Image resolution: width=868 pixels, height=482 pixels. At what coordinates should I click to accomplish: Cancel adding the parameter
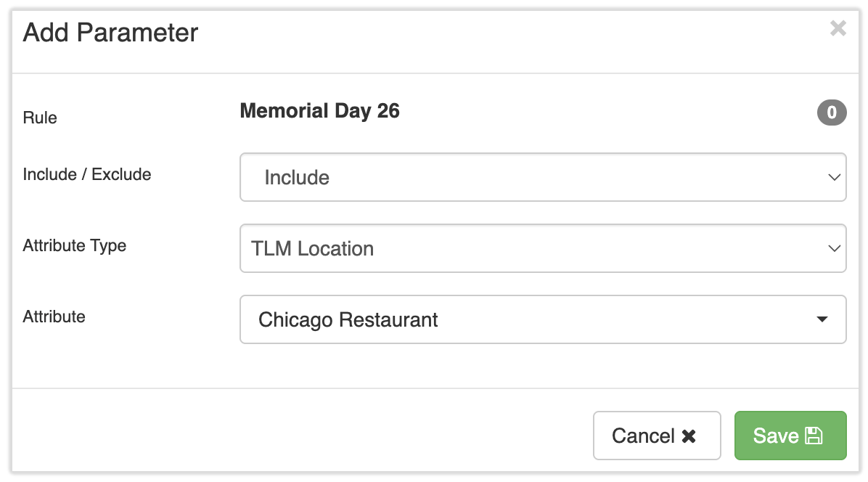[x=656, y=436]
